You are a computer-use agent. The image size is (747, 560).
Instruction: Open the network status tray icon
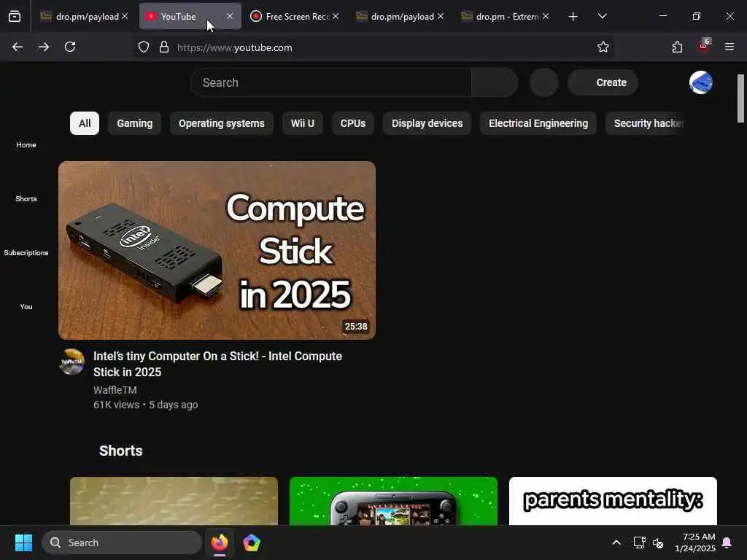coord(639,542)
